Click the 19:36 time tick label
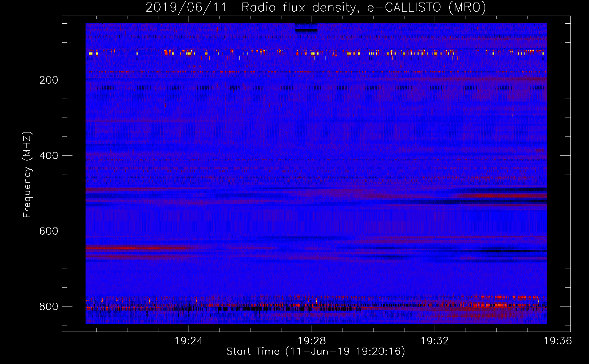 (x=558, y=341)
